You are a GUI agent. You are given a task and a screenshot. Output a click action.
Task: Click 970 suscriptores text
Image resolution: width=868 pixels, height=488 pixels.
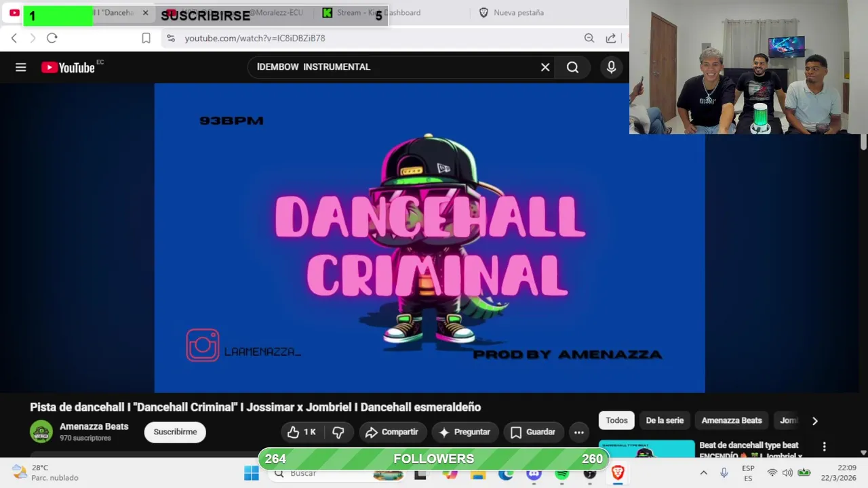point(85,438)
